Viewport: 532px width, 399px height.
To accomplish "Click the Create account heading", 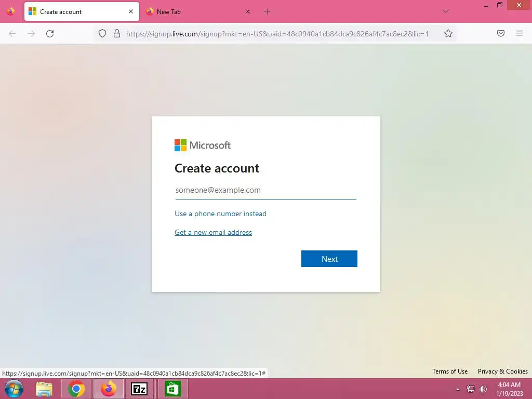I will [x=217, y=168].
